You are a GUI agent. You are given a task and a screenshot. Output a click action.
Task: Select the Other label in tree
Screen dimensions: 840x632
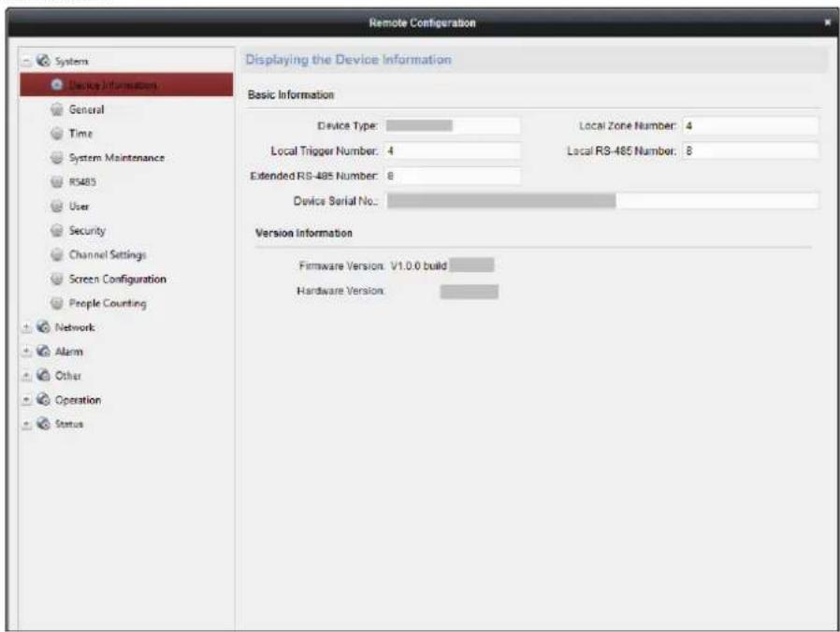pos(68,376)
